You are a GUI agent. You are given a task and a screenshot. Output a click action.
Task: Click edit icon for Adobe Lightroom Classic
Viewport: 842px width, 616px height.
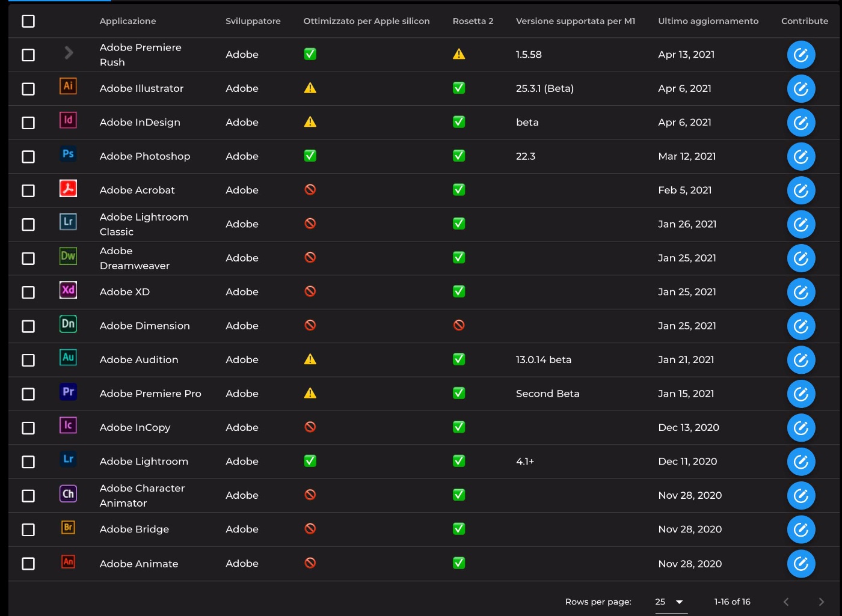coord(801,224)
